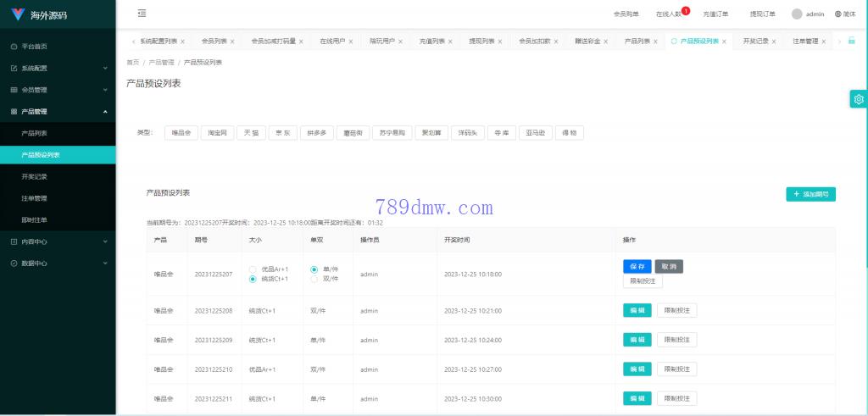868x416 pixels.
Task: Open the settings gear on right edge
Action: [x=859, y=99]
